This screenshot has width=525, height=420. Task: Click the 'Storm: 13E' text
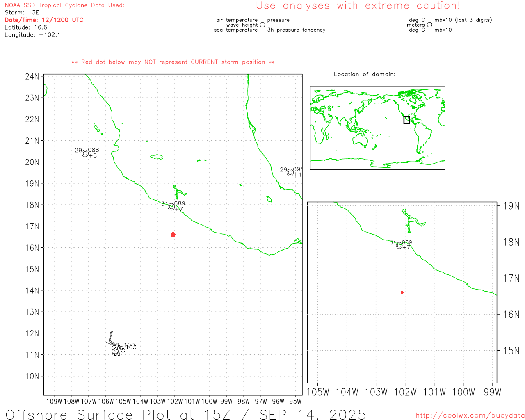click(22, 13)
